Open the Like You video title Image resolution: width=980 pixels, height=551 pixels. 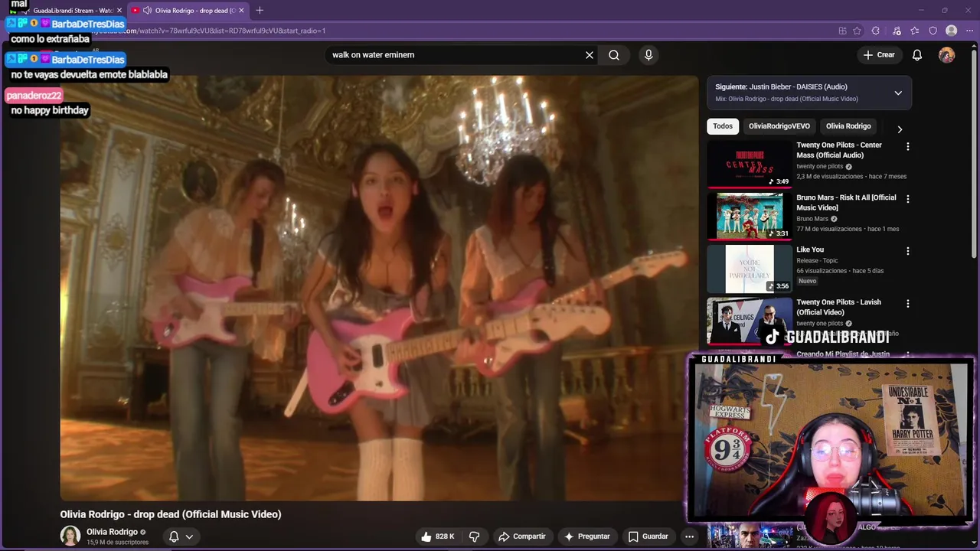click(810, 249)
